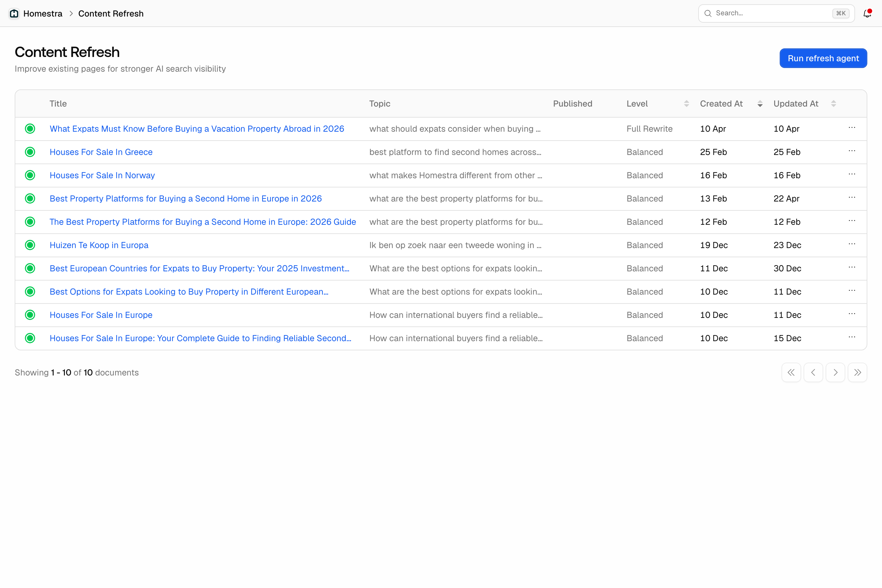Open Houses For Sale In Greece link
The width and height of the screenshot is (882, 588).
click(x=101, y=152)
